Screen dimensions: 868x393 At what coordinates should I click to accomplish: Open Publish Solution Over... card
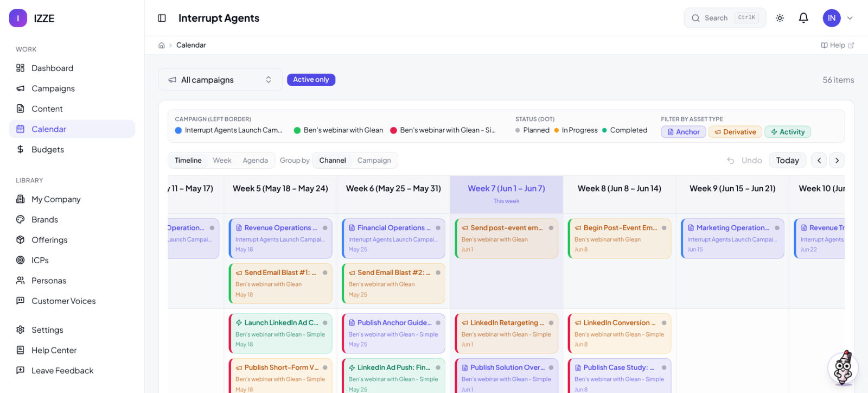pos(507,376)
